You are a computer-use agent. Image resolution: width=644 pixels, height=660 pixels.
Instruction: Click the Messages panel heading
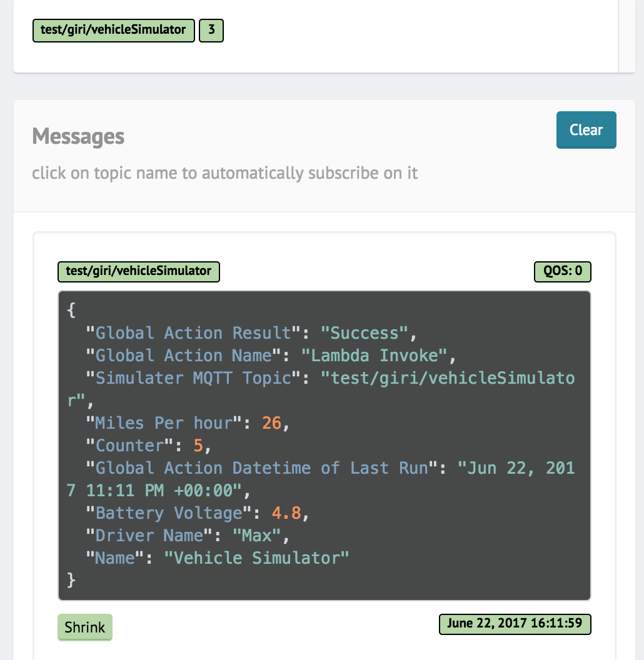point(78,136)
